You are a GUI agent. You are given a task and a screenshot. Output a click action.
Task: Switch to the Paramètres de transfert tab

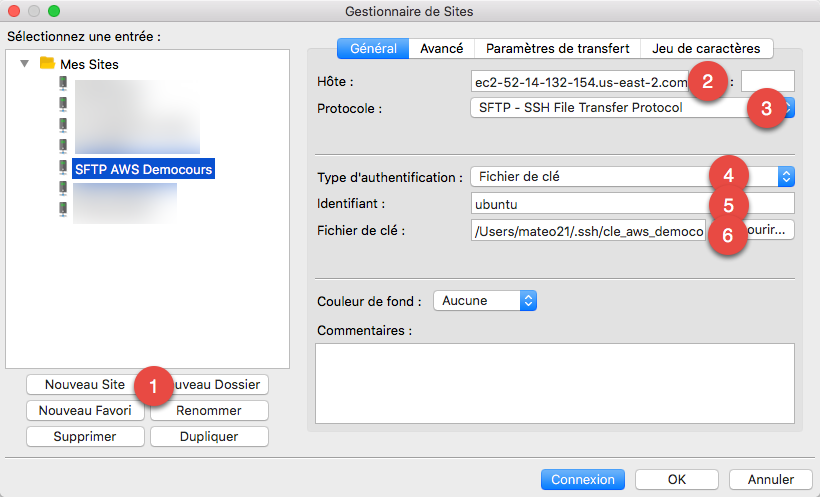coord(557,48)
